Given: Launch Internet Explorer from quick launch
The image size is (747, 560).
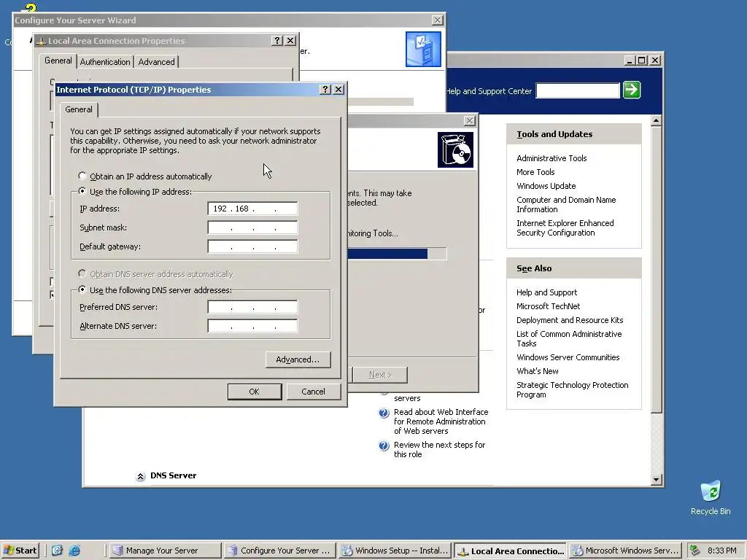Looking at the screenshot, I should click(x=74, y=551).
